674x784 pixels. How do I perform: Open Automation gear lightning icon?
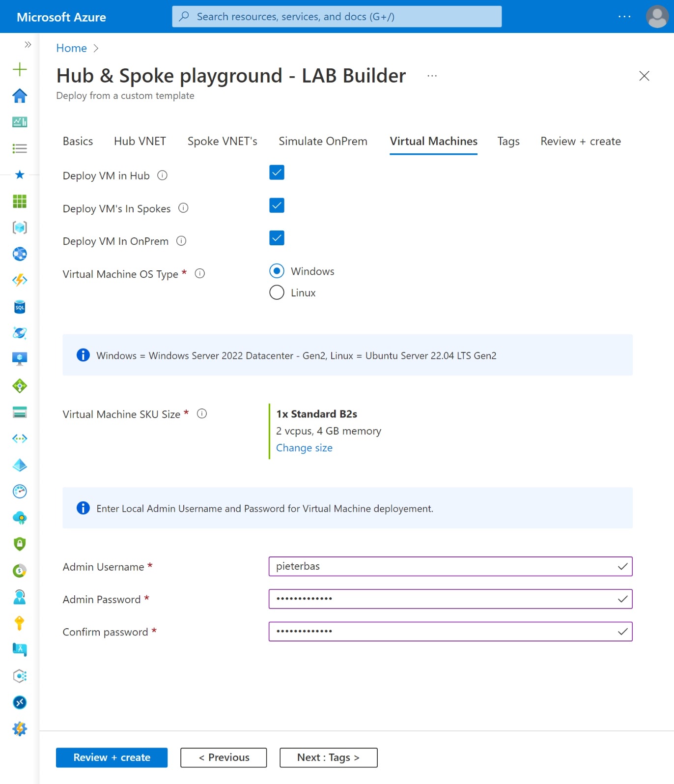20,728
